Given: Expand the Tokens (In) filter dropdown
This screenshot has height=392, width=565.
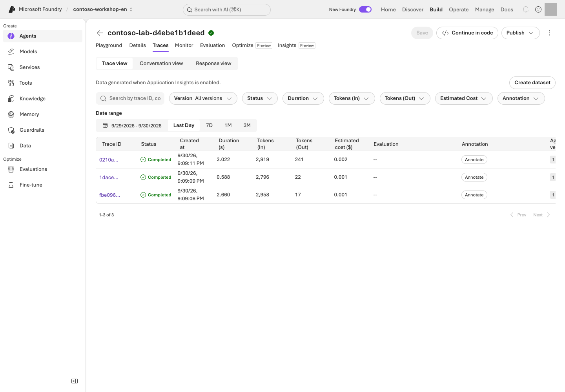Looking at the screenshot, I should (x=352, y=98).
